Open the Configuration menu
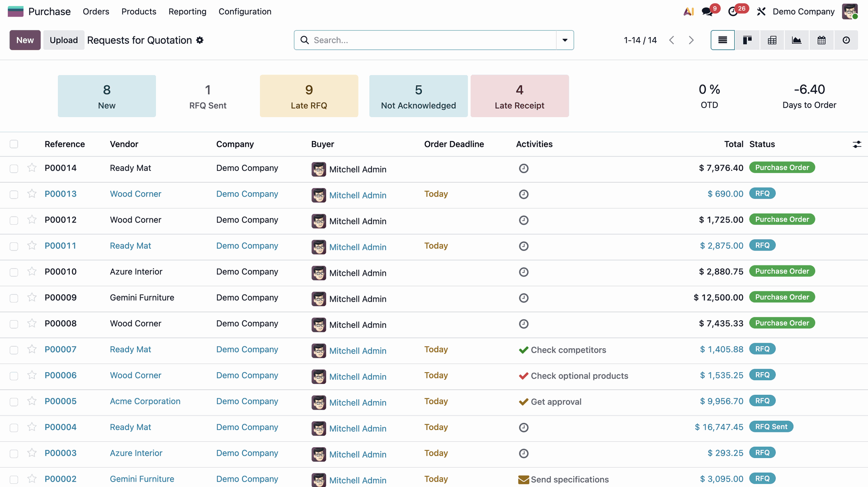 tap(245, 11)
